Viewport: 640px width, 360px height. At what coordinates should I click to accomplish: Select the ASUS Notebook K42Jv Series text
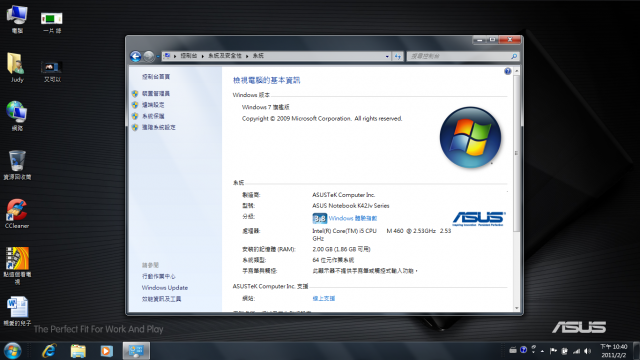click(x=351, y=206)
